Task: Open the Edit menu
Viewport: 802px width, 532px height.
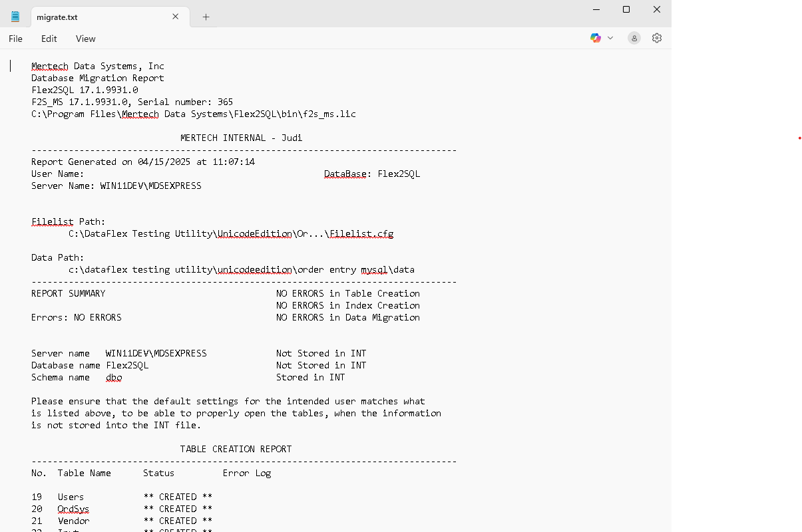Action: pos(49,39)
